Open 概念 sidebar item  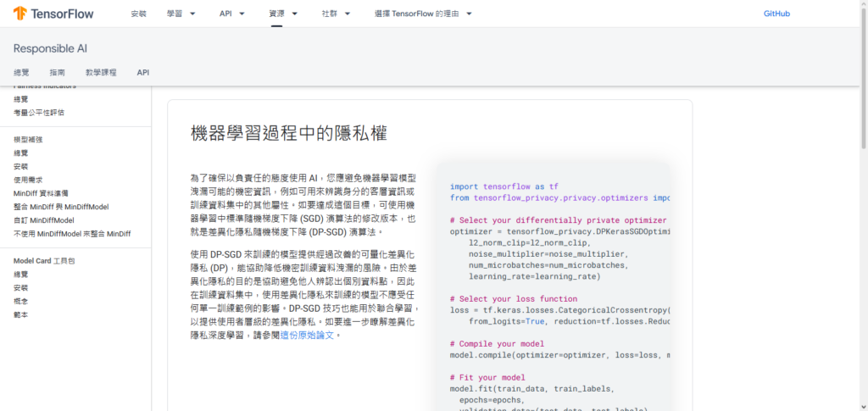20,301
